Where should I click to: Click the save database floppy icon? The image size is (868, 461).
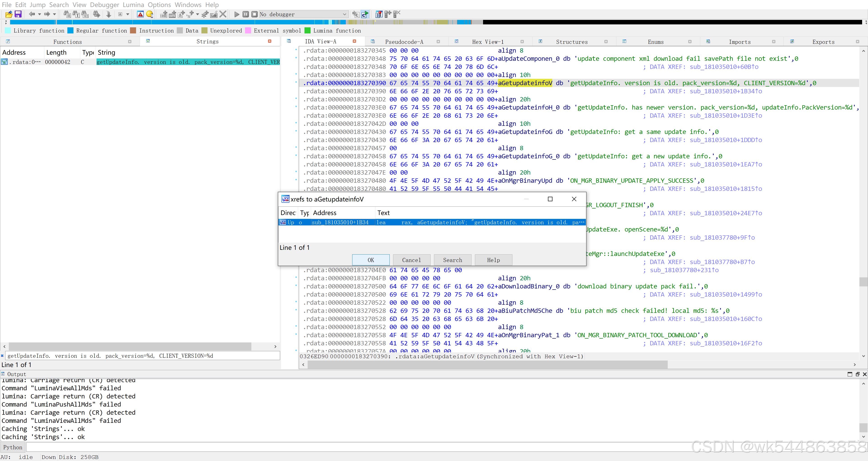click(x=18, y=14)
